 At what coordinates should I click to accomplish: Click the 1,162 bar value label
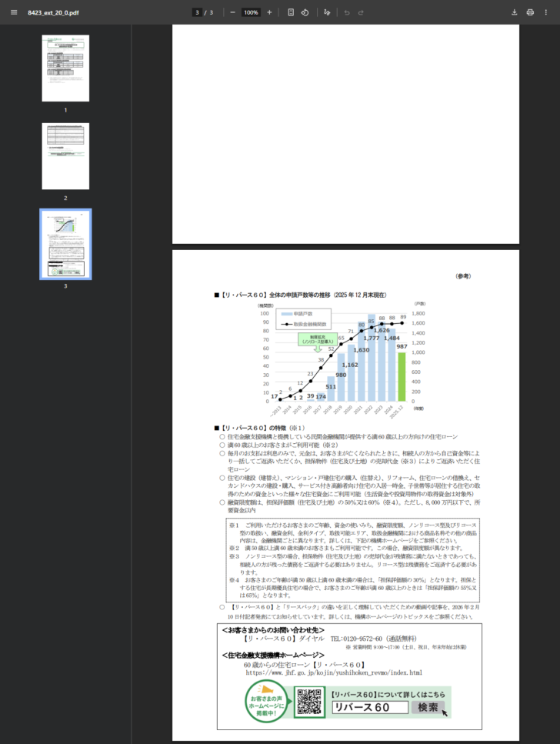point(350,365)
